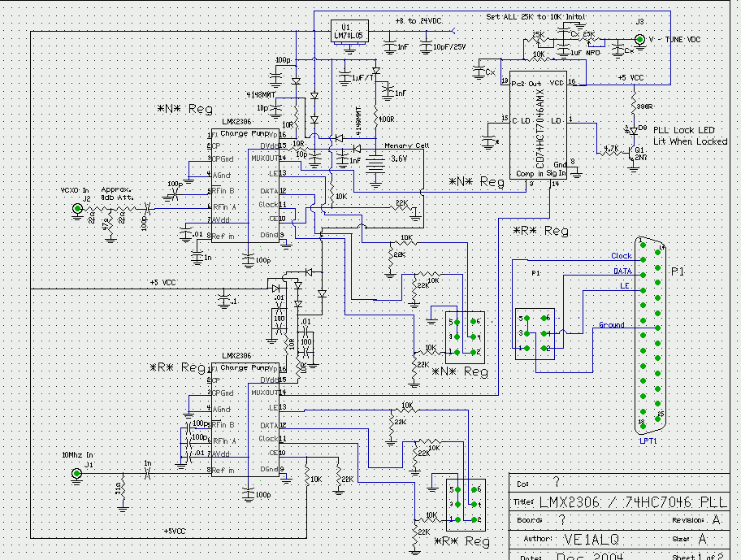Select the 'Ground' net label near P1

click(x=612, y=325)
